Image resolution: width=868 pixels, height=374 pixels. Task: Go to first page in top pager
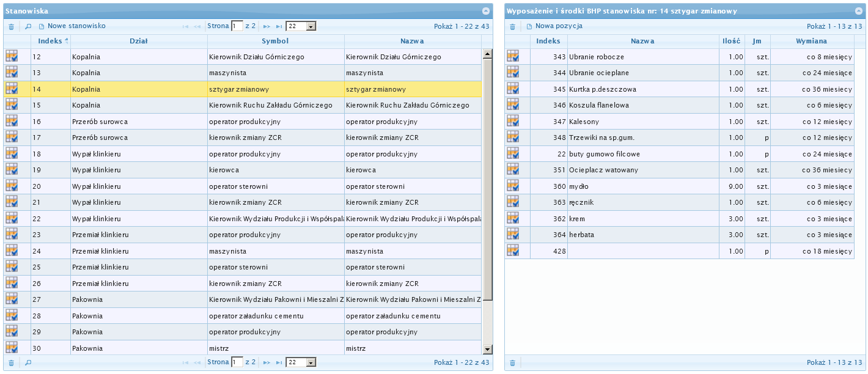(x=186, y=27)
